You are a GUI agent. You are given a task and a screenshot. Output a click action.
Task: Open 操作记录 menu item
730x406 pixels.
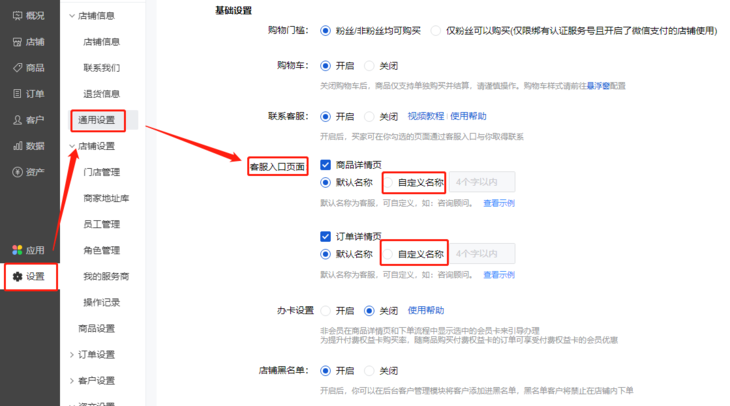pos(101,303)
